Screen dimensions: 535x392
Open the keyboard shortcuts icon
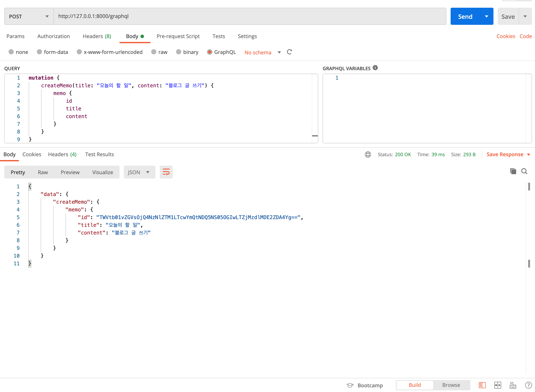513,385
